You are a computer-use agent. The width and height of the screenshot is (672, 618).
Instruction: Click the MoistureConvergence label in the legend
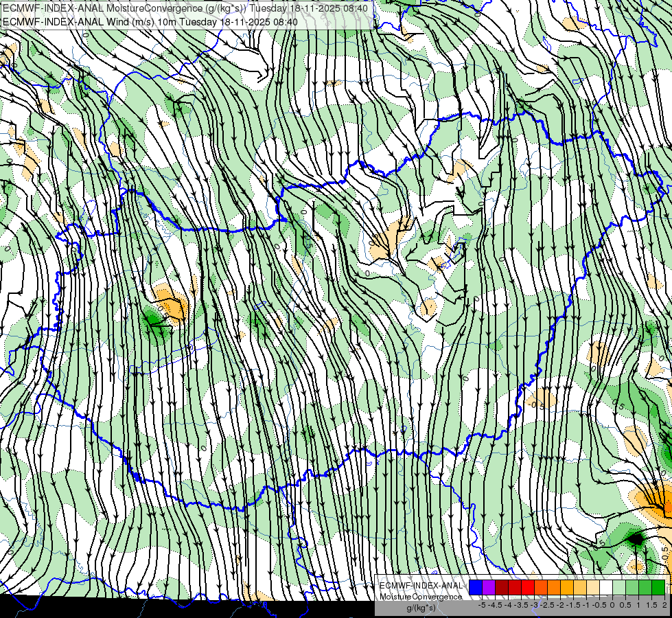(x=421, y=597)
